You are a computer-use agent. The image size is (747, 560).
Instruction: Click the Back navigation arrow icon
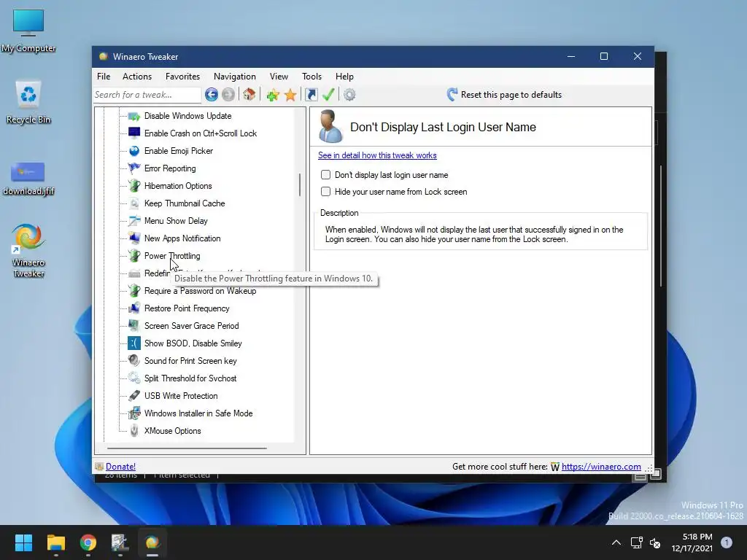(x=212, y=95)
